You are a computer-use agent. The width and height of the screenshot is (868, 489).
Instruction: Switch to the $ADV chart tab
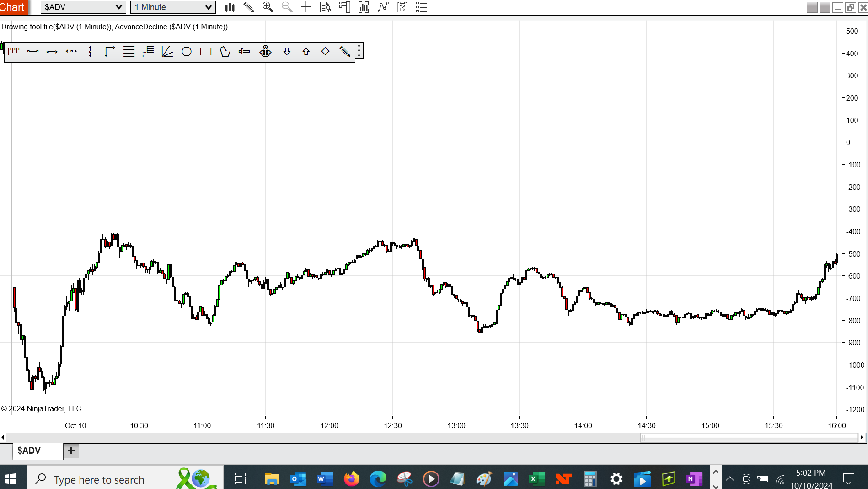tap(38, 451)
